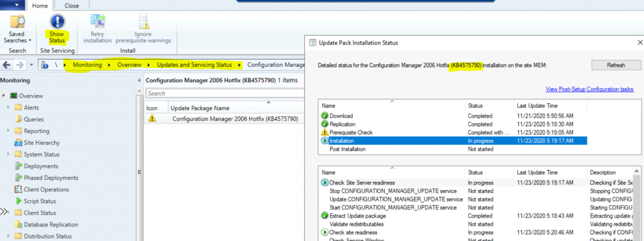Select the Queries node
The width and height of the screenshot is (644, 241).
34,120
